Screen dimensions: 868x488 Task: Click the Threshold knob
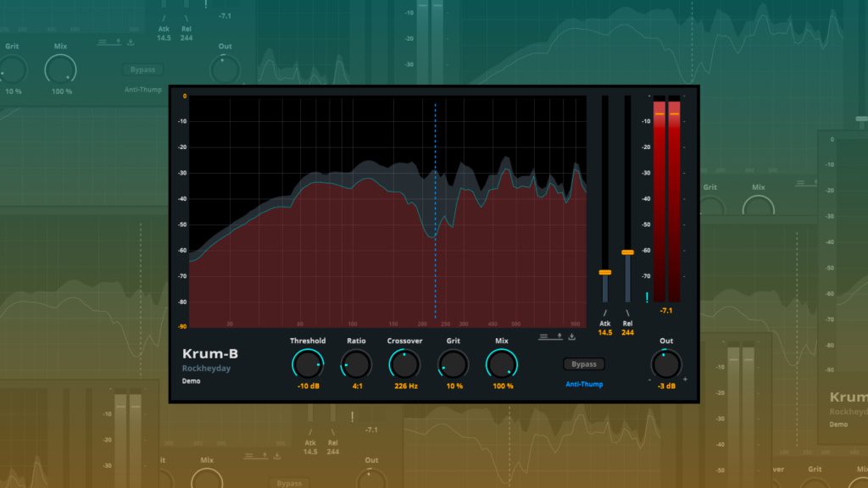click(x=308, y=364)
